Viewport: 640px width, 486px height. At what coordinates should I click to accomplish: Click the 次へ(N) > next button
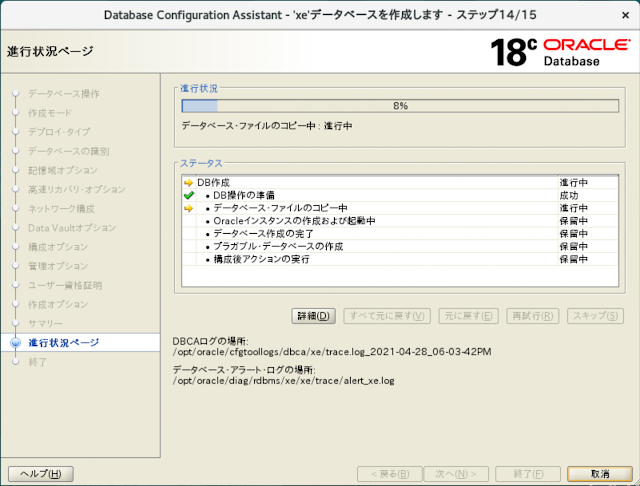click(456, 474)
